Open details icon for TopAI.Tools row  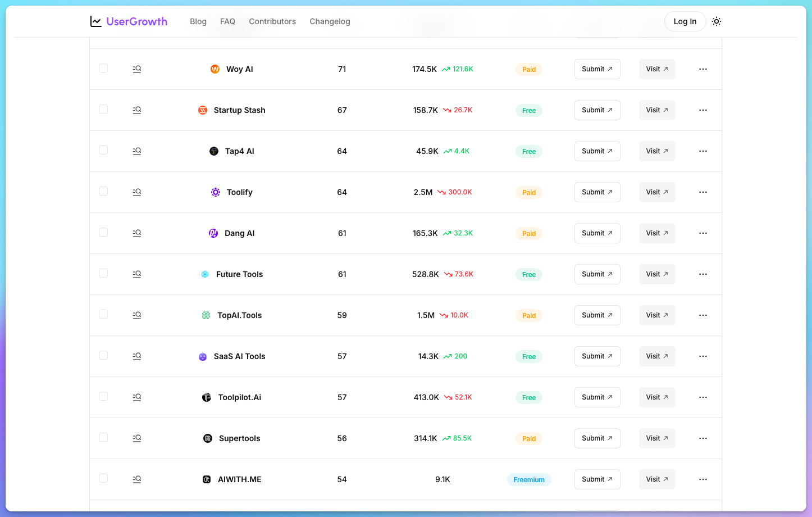tap(137, 315)
